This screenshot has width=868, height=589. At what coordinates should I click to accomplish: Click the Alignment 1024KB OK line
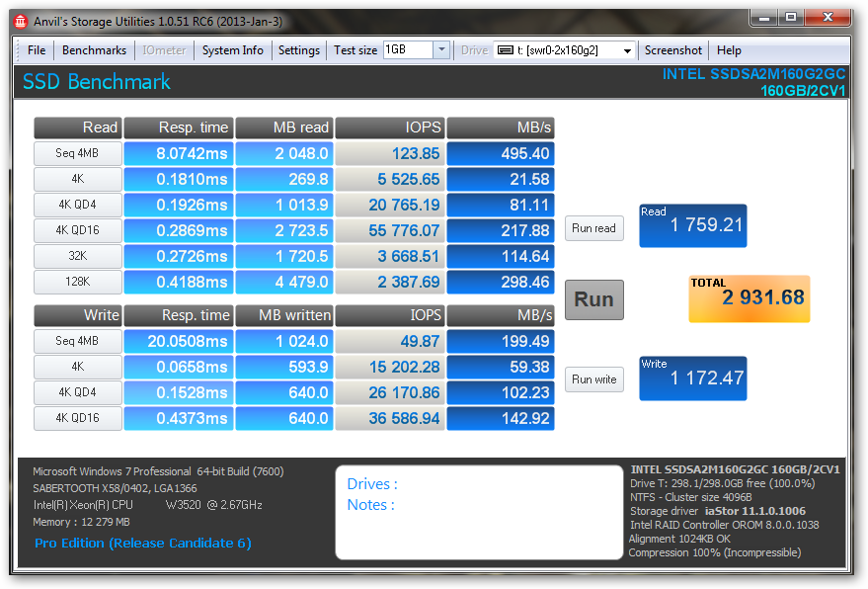click(679, 539)
